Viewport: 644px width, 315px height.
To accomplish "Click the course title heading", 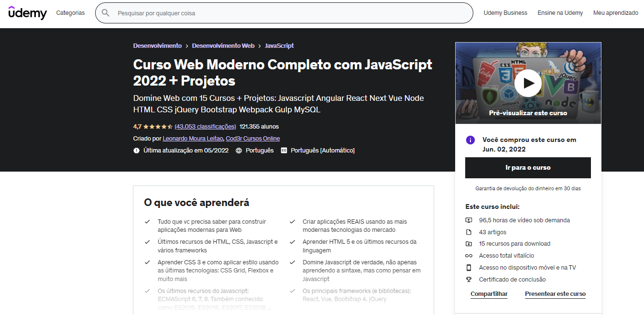I will 283,72.
